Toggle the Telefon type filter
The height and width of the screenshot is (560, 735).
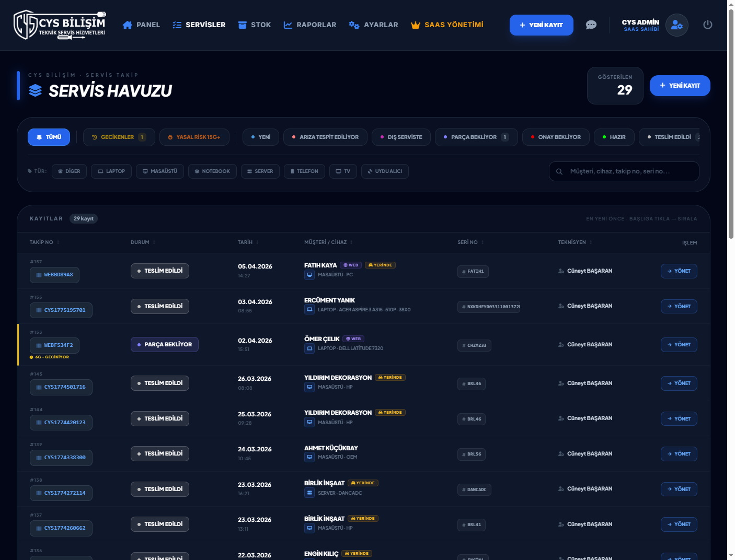click(x=304, y=171)
